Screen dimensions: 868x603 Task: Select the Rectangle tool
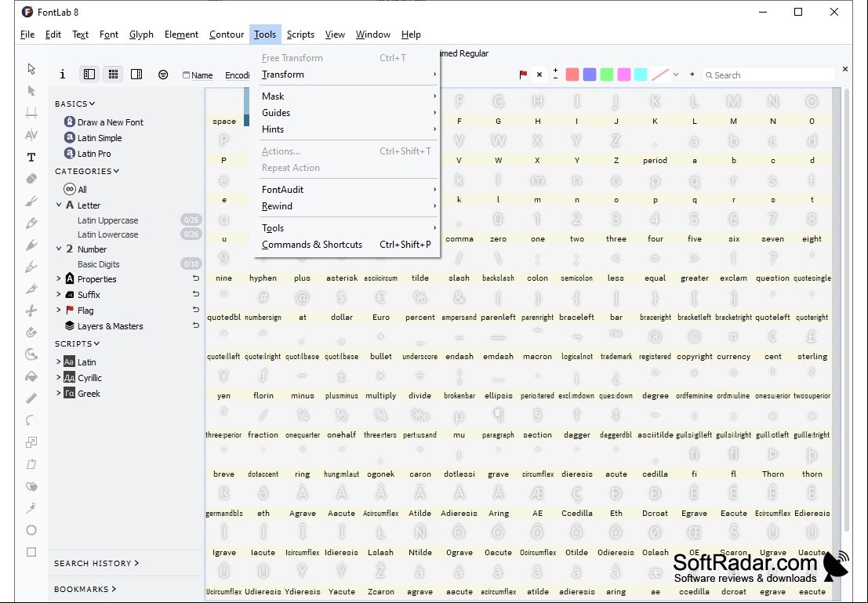coord(31,552)
